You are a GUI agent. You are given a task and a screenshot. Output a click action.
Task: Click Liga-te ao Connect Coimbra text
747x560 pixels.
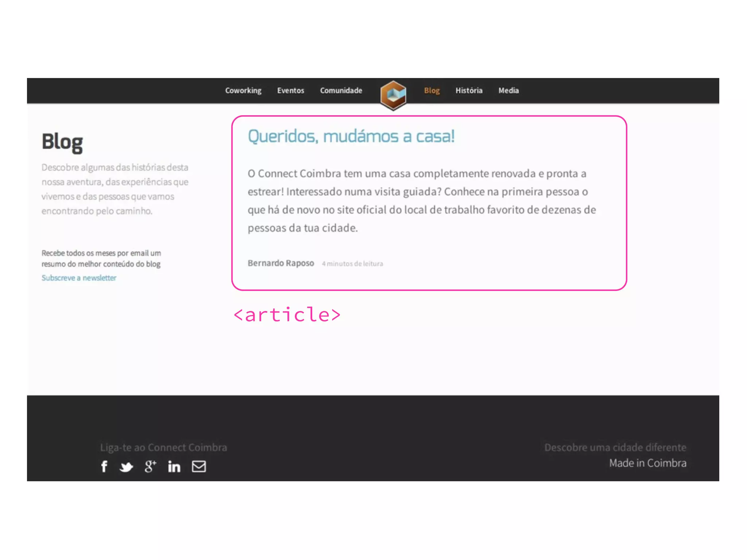click(163, 447)
